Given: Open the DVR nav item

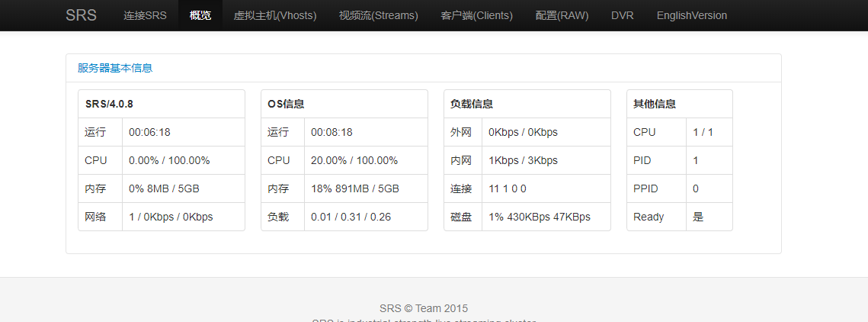Looking at the screenshot, I should tap(622, 15).
